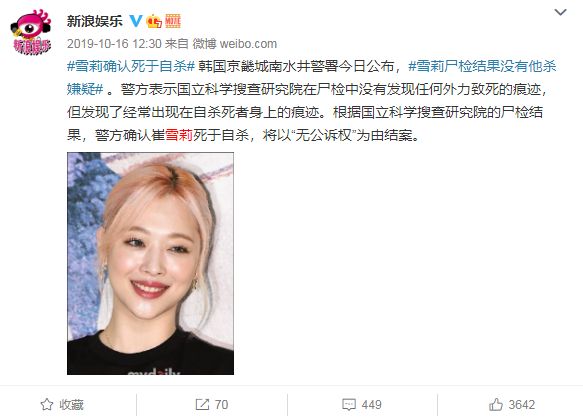583x420 pixels.
Task: Click the 3642 likes count
Action: (522, 405)
